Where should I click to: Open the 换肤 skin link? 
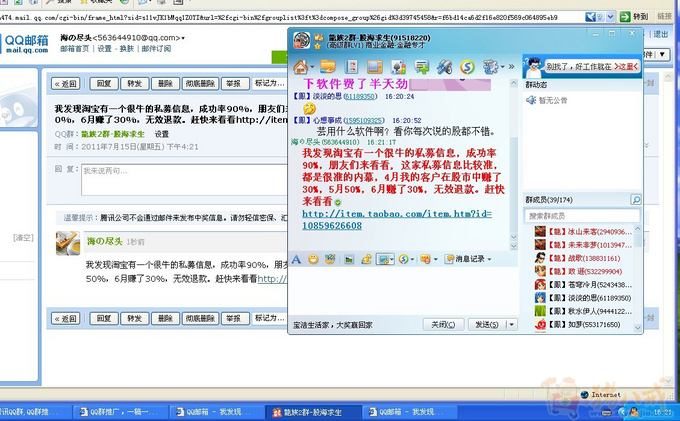[126, 49]
